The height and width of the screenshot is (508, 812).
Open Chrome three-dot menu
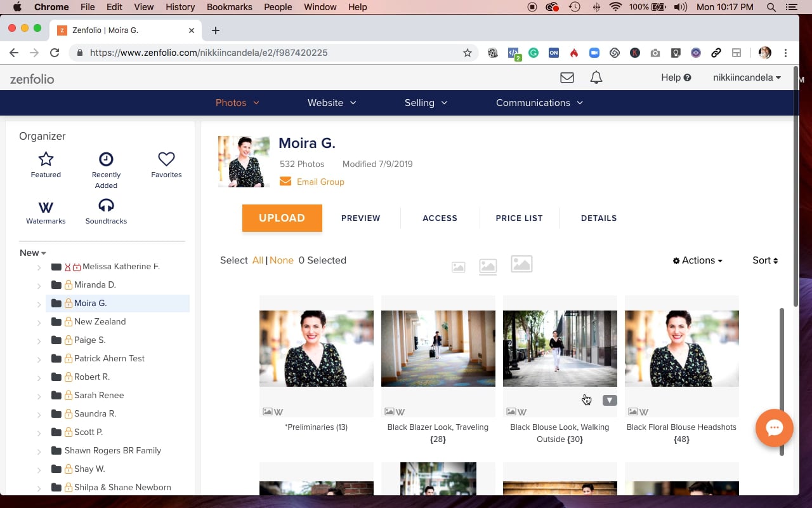point(785,53)
